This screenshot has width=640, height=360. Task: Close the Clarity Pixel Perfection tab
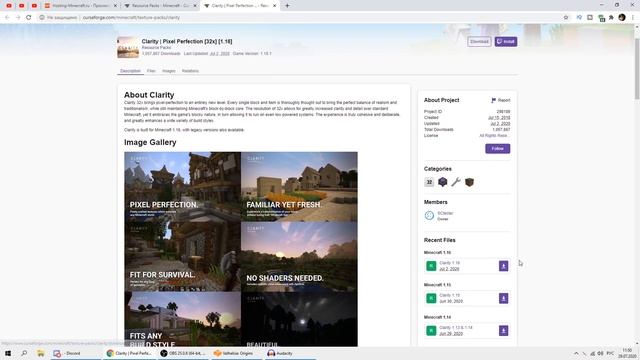(274, 6)
